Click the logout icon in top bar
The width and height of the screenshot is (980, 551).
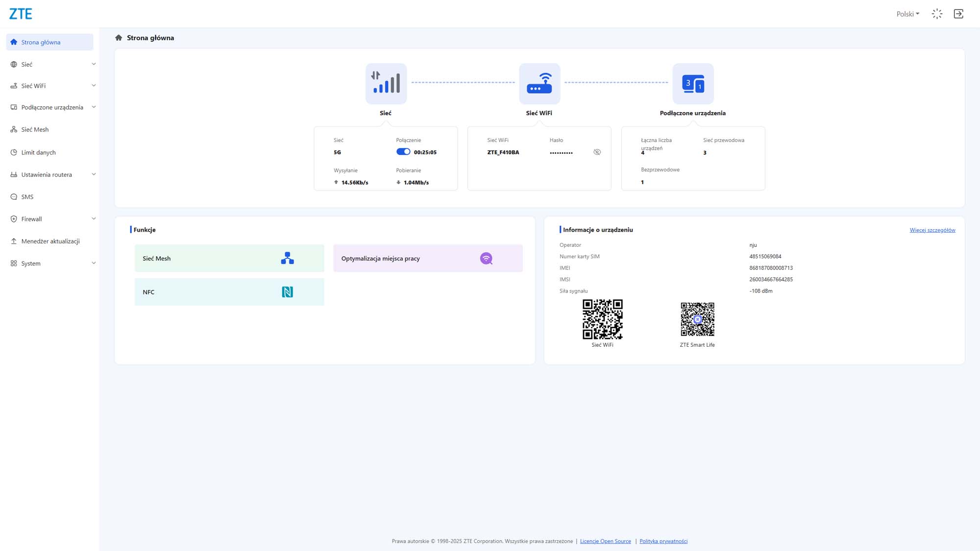[958, 14]
